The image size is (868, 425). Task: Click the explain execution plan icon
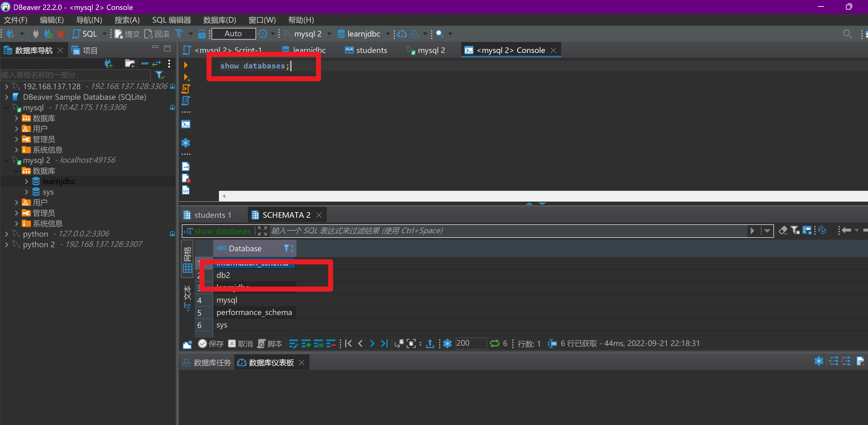pos(186,101)
